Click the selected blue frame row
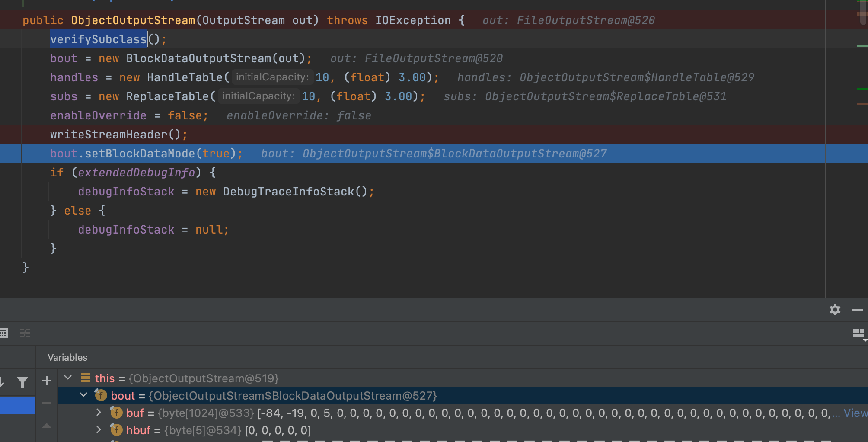Viewport: 868px width, 442px height. (x=18, y=406)
